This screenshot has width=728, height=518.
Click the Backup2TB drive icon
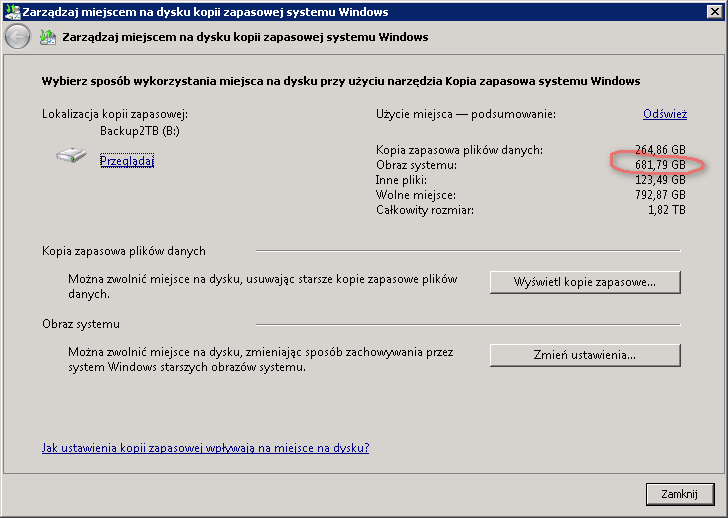(x=71, y=155)
